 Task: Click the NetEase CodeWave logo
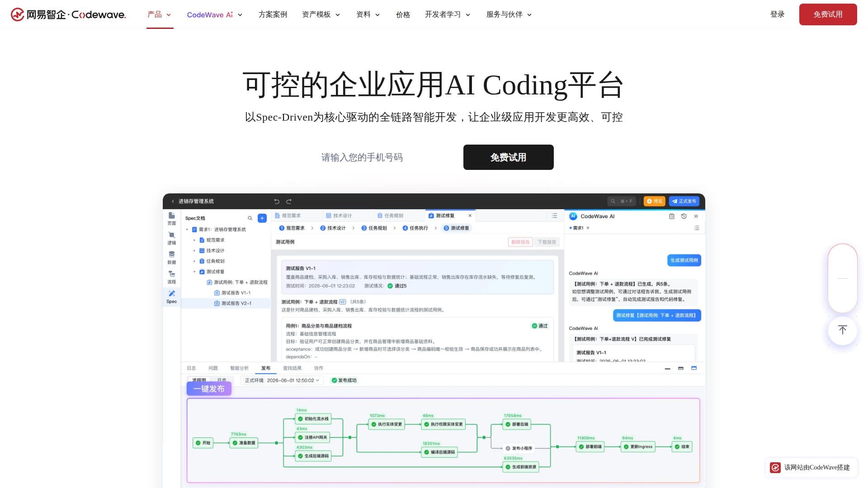click(68, 14)
